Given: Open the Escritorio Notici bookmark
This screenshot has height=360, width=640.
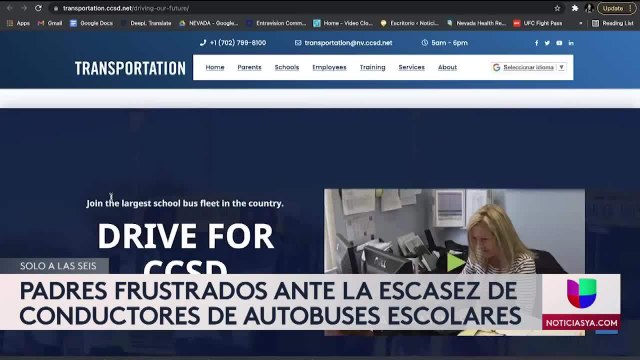Looking at the screenshot, I should coord(409,23).
